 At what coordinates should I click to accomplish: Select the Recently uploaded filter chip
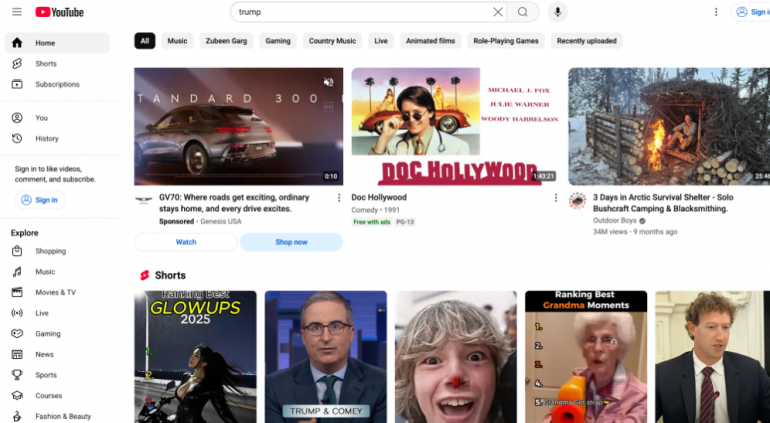click(587, 41)
